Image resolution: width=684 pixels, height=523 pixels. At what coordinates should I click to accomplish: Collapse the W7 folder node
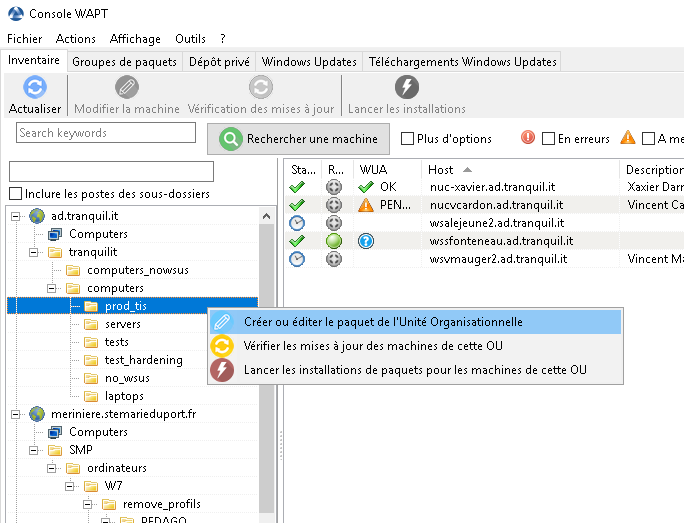tap(69, 486)
